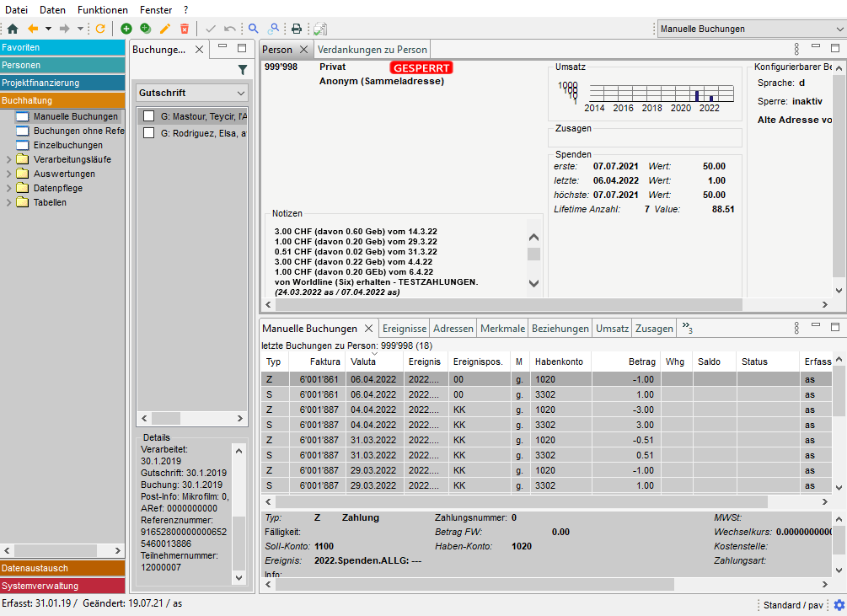The width and height of the screenshot is (847, 616).
Task: Switch to the Ereignisse tab
Action: (404, 329)
